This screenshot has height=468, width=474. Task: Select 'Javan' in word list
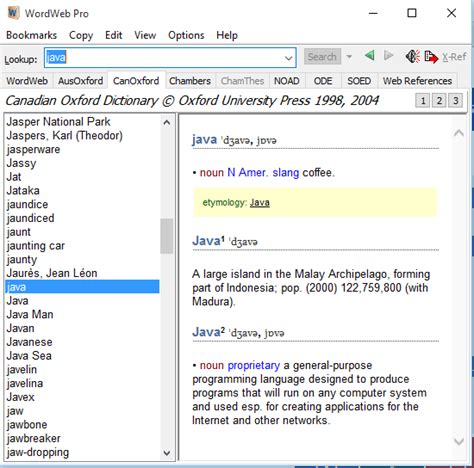tap(82, 328)
